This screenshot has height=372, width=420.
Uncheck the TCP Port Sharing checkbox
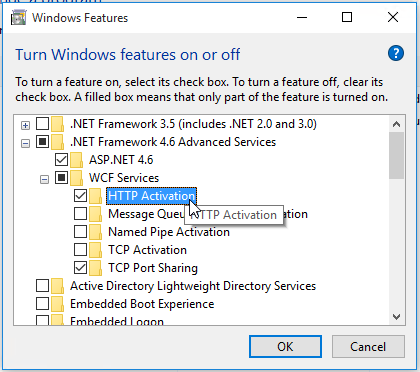(80, 268)
